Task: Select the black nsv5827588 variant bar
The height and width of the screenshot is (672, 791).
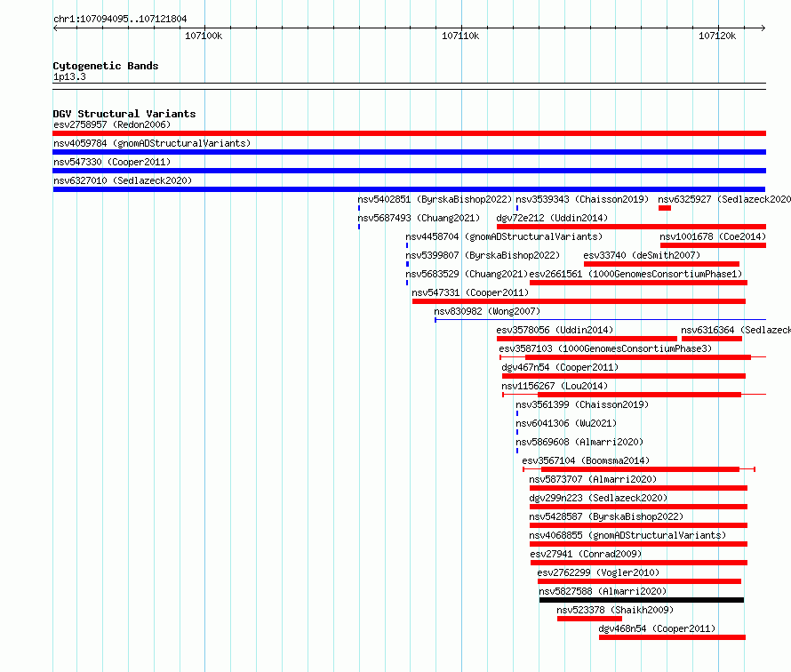Action: [641, 600]
